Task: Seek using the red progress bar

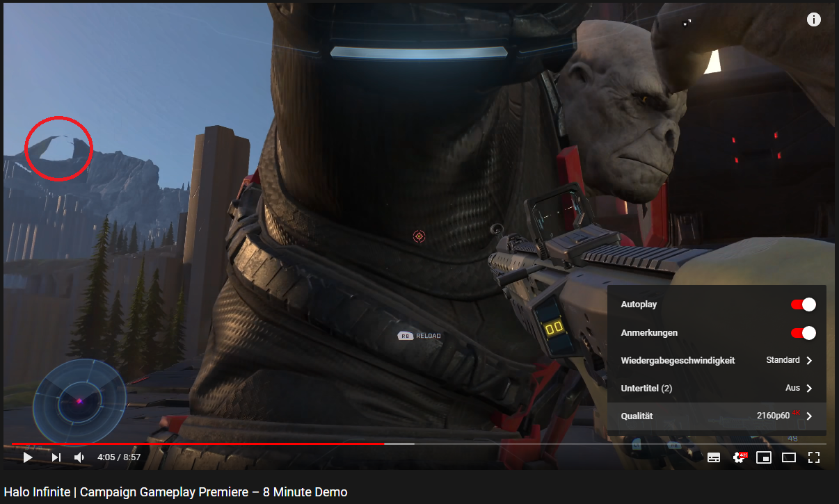Action: 198,444
